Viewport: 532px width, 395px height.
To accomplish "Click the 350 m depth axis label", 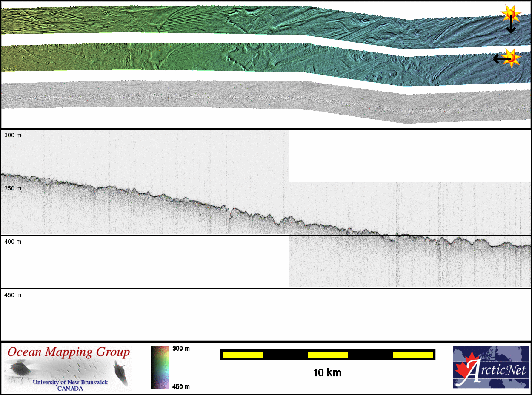I will (13, 188).
